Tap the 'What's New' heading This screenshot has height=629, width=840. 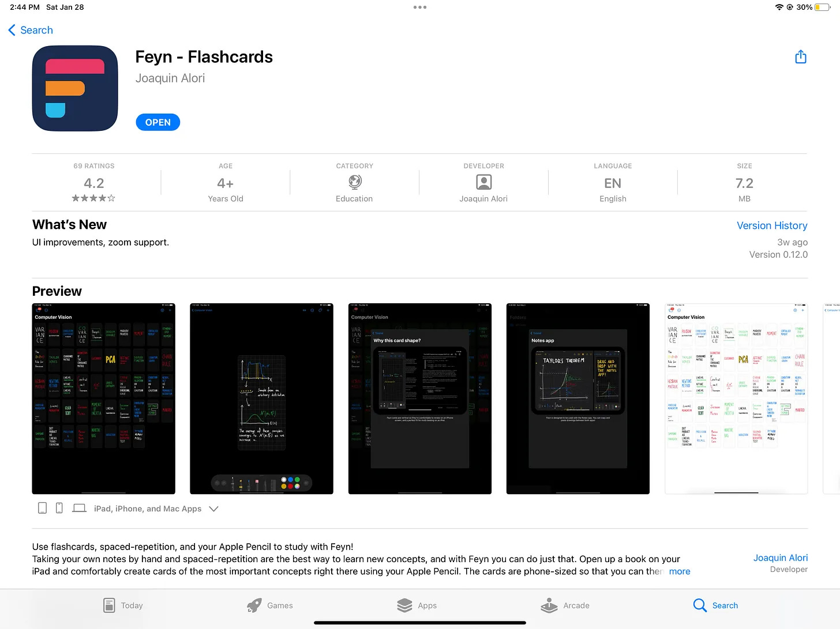(69, 224)
